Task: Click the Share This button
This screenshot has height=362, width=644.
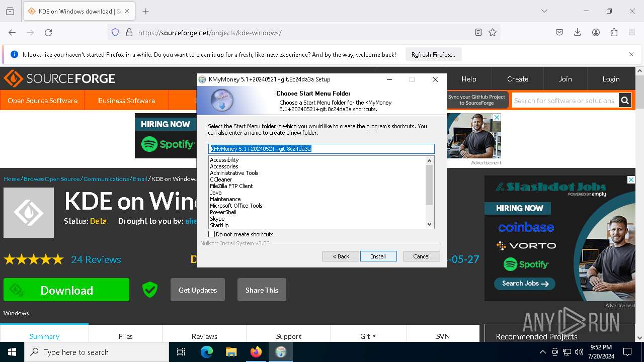Action: point(262,290)
